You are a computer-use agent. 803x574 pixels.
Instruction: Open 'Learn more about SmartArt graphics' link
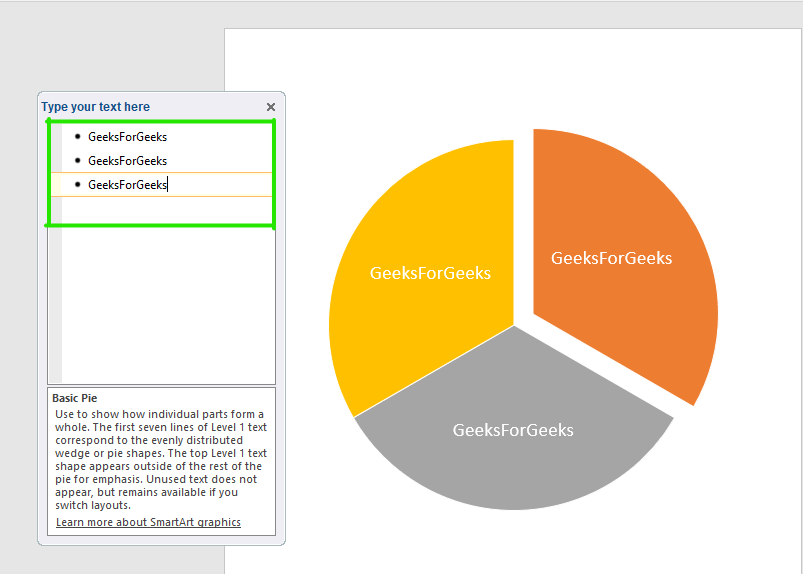[x=148, y=522]
